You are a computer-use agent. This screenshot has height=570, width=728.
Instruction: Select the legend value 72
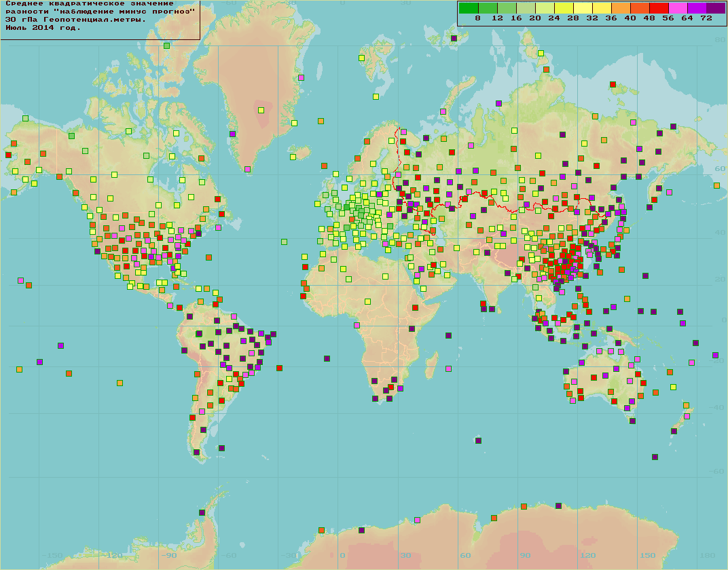(707, 18)
